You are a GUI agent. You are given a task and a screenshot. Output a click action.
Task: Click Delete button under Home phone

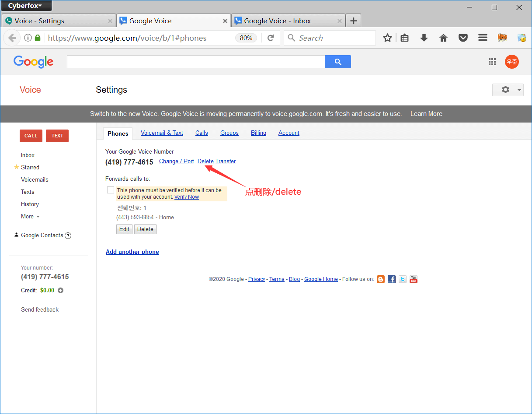click(145, 229)
